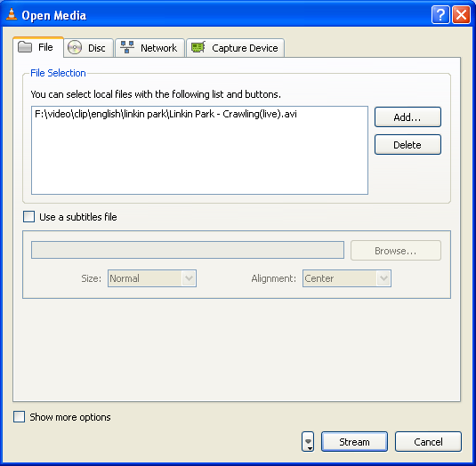Click the question mark help icon
Viewport: 476px width, 466px height.
[440, 14]
